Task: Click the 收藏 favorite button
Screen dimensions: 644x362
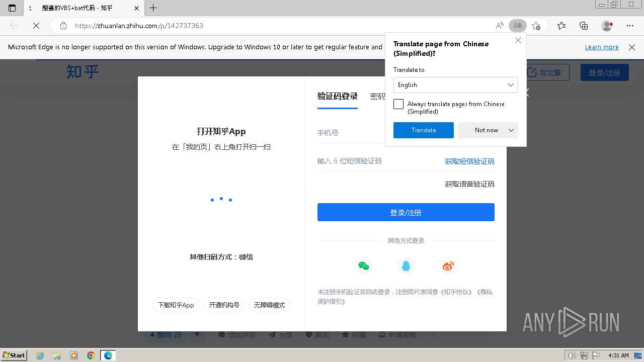Action: tap(354, 335)
